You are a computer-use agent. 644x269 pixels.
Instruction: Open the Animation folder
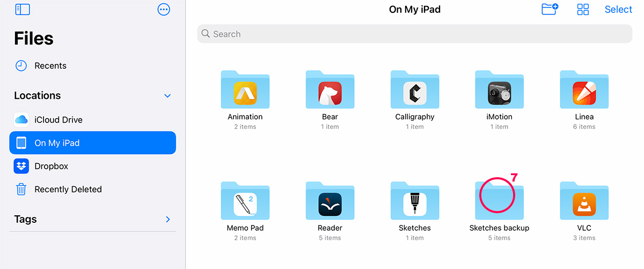(245, 90)
